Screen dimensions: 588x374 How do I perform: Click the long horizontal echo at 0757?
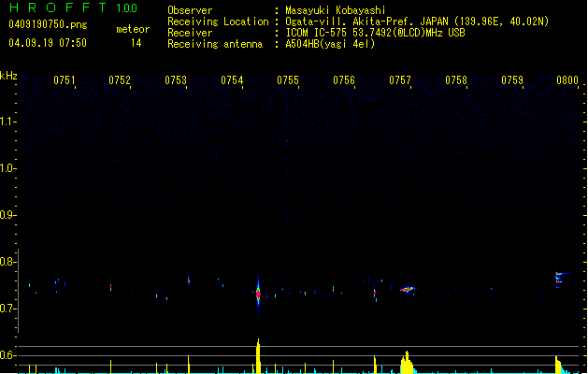tap(408, 289)
